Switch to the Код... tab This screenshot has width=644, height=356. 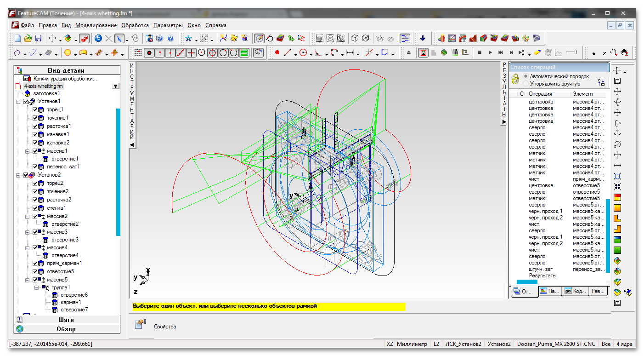(x=575, y=291)
